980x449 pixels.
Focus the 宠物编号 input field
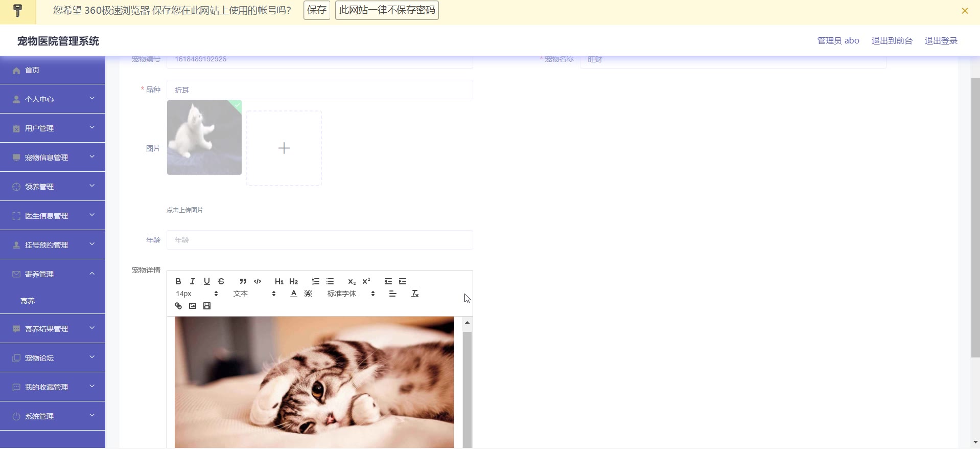pos(320,61)
